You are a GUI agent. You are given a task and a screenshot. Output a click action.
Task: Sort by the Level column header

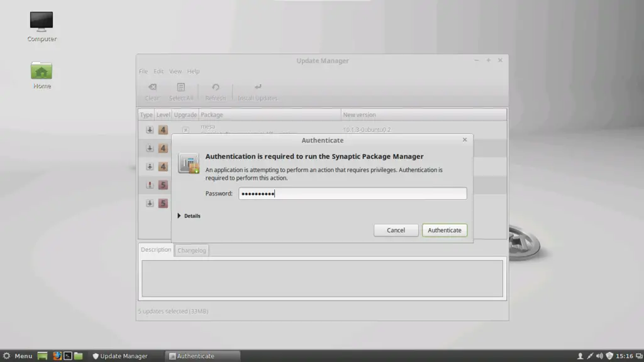pyautogui.click(x=163, y=115)
